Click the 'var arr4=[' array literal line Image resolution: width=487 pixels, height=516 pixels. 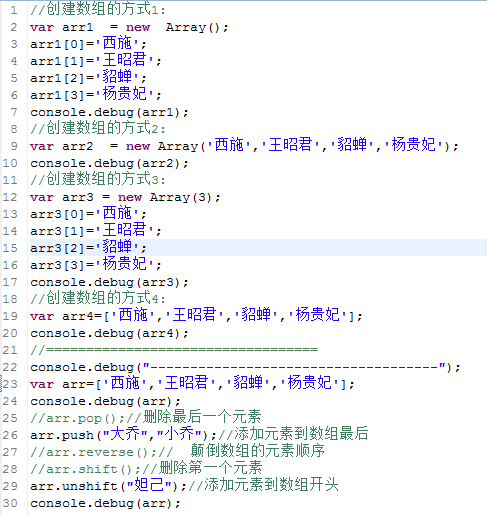[x=196, y=316]
